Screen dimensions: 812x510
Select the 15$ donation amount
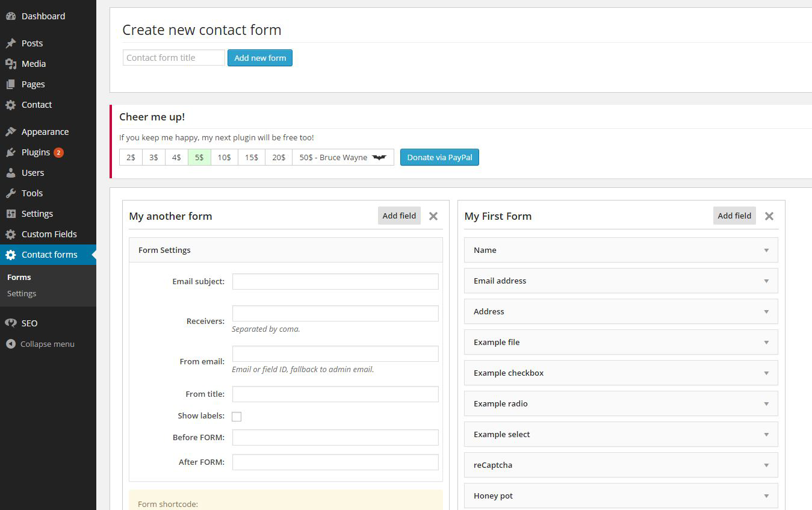point(252,157)
